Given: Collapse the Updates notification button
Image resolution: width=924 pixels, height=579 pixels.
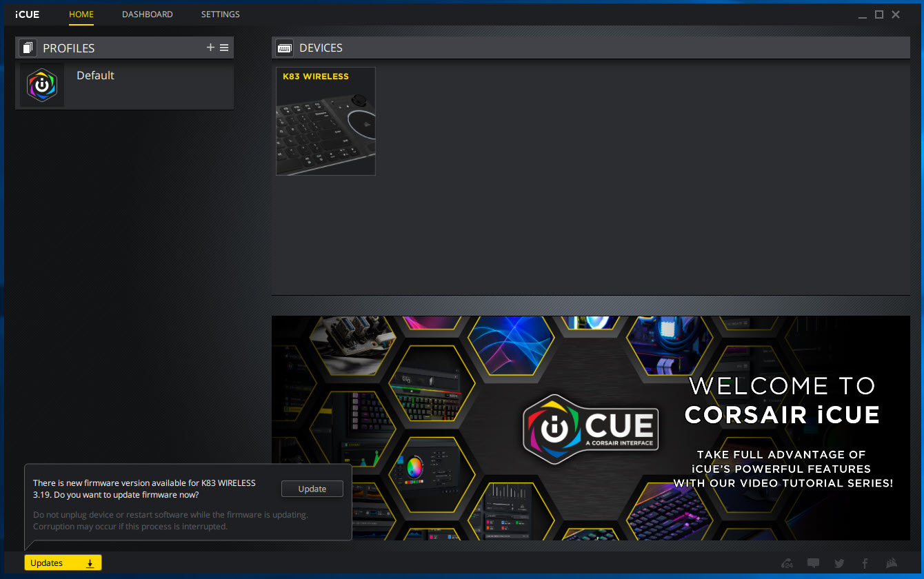Looking at the screenshot, I should tap(63, 563).
